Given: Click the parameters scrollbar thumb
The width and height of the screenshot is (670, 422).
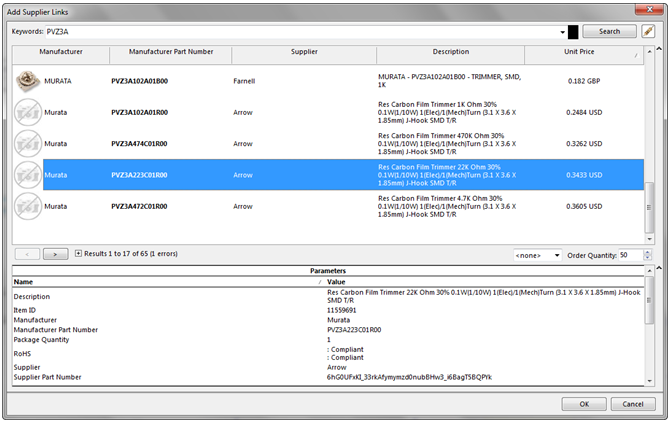Looking at the screenshot, I should pos(649,300).
